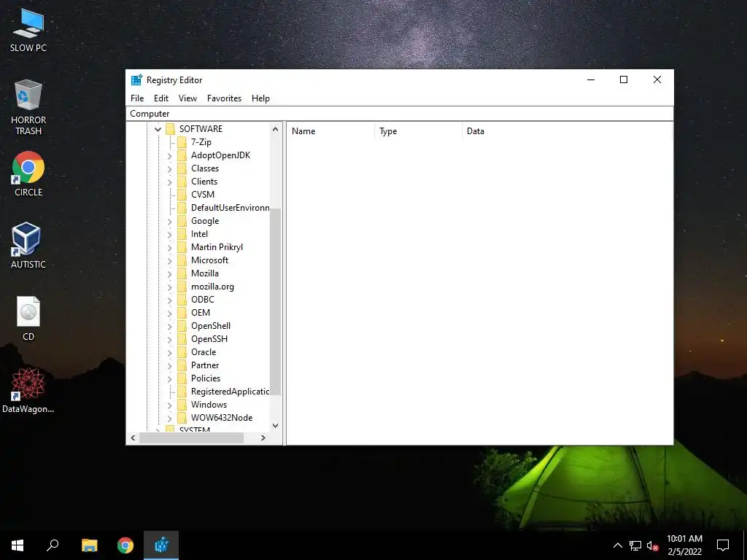The image size is (747, 560).
Task: Click the vertical scrollbar thumb in tree
Action: click(275, 301)
